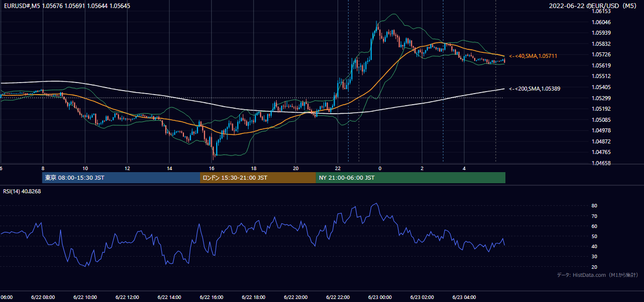Image resolution: width=644 pixels, height=302 pixels.
Task: Click price axis label 1.04658
Action: click(x=601, y=163)
